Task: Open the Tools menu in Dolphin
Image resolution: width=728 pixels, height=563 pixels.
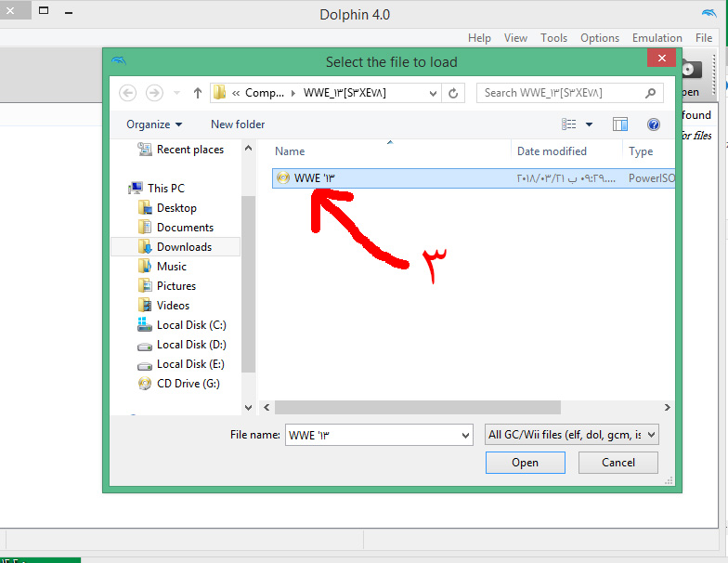Action: [x=553, y=38]
